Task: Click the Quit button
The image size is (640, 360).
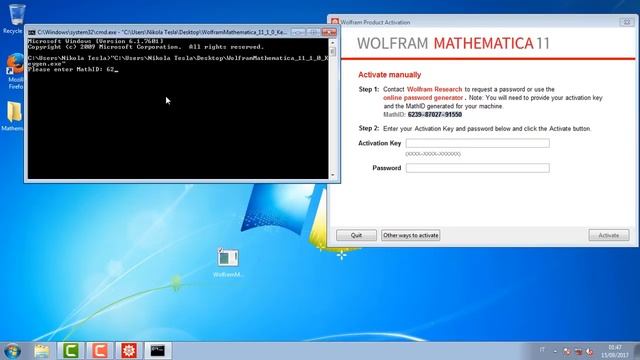Action: pos(356,235)
